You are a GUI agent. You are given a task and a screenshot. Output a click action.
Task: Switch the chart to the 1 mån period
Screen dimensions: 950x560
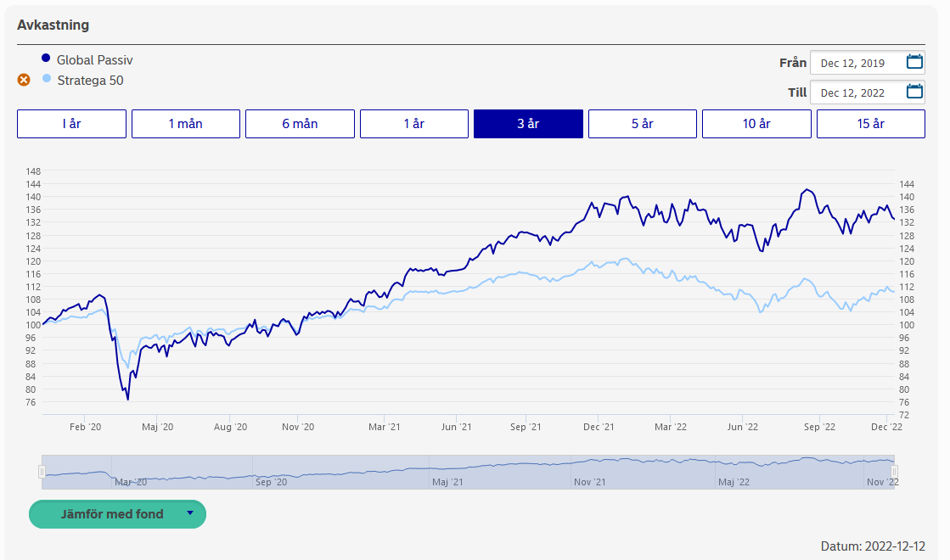click(x=186, y=124)
